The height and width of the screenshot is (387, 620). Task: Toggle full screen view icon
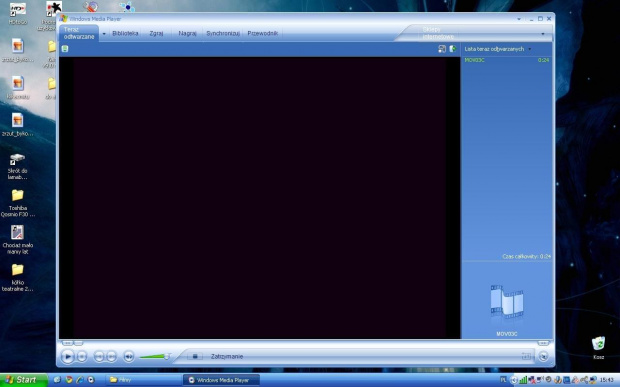[x=526, y=356]
